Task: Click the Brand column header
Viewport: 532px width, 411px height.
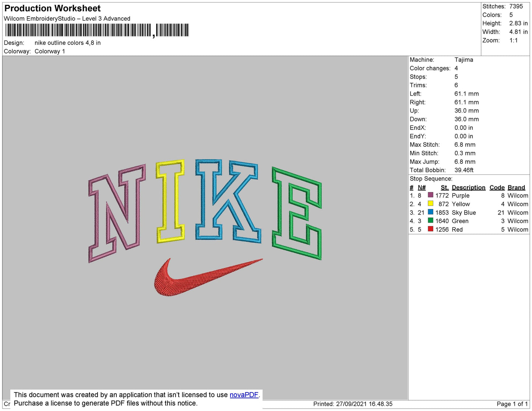Action: click(516, 187)
